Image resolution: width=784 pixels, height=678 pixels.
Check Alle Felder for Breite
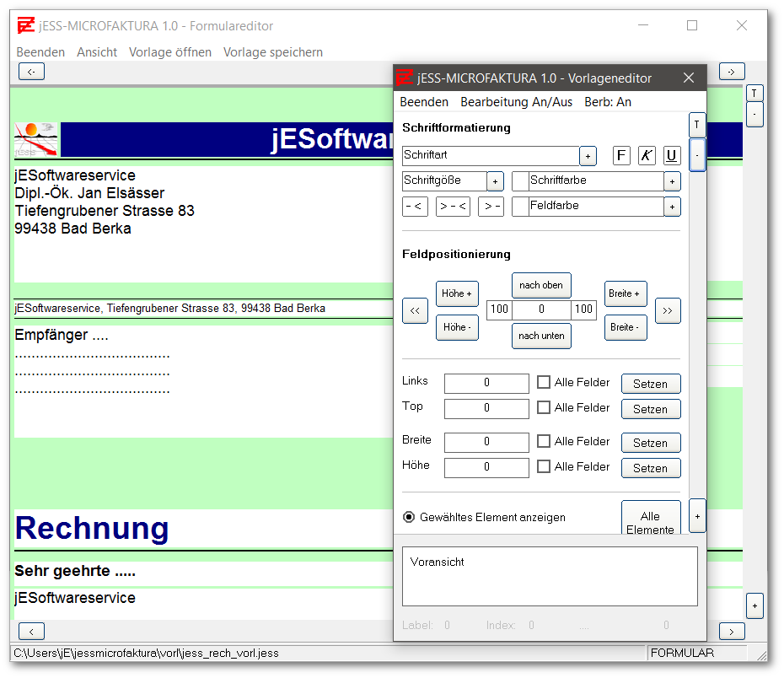click(544, 441)
